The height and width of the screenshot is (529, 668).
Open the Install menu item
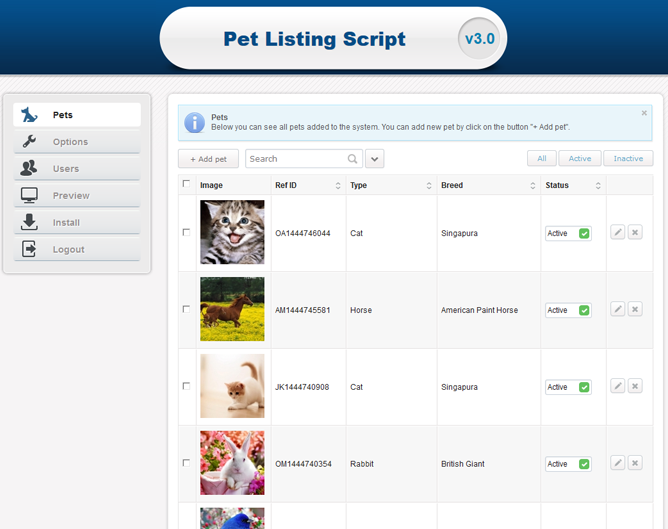(x=77, y=222)
